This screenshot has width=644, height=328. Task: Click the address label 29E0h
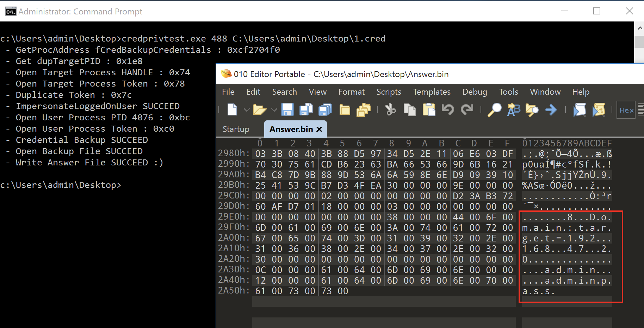(234, 217)
